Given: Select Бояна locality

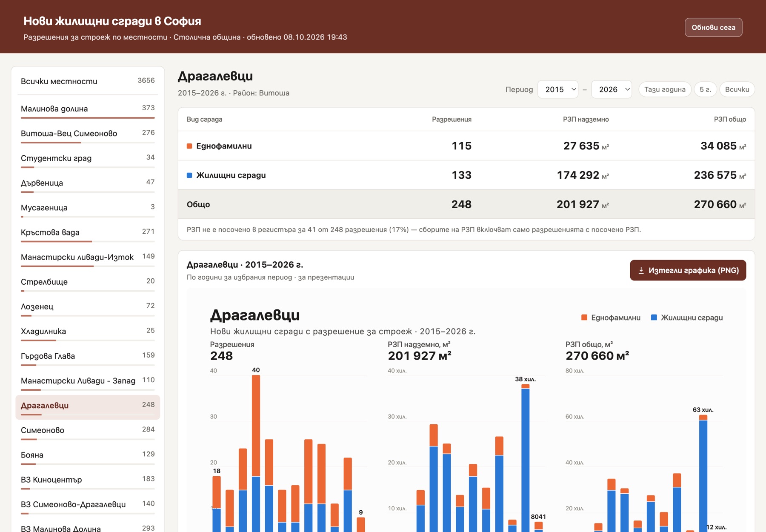Looking at the screenshot, I should click(88, 456).
